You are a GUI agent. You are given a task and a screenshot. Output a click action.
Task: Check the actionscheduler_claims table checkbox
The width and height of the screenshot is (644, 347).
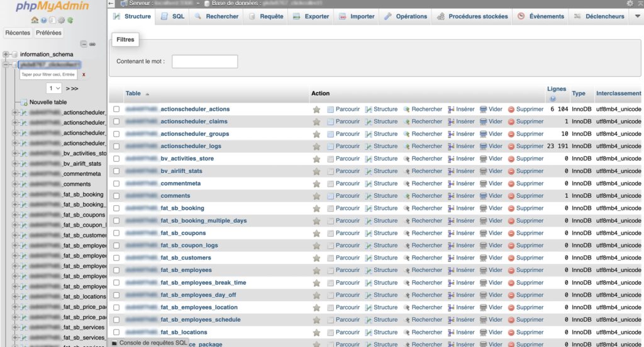pyautogui.click(x=116, y=122)
